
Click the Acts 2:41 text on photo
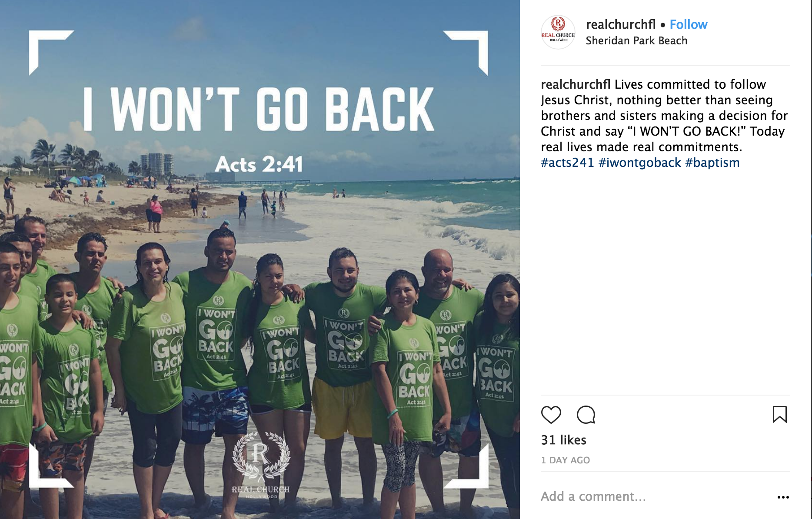coord(259,164)
